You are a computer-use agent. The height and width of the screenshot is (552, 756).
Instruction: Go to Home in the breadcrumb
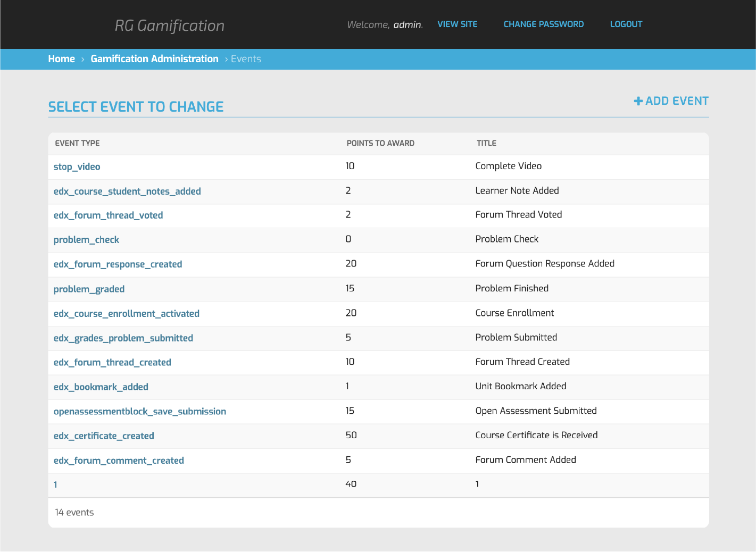tap(62, 59)
